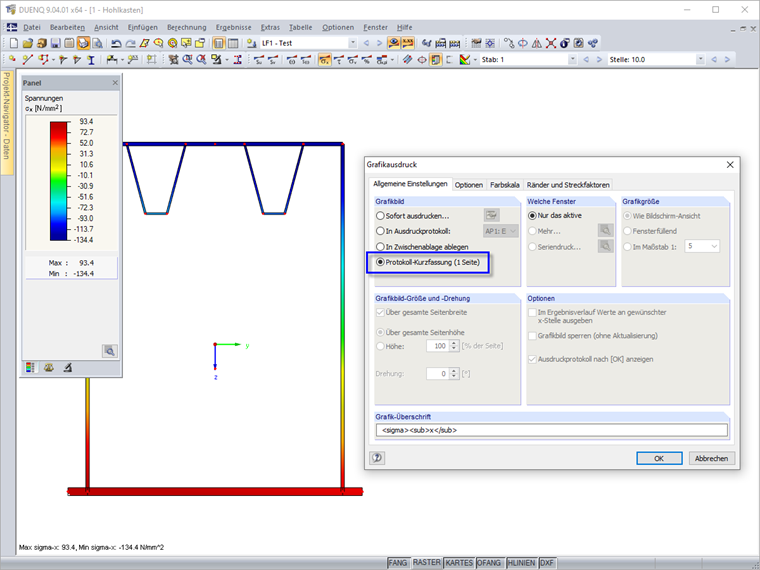Click the Abbrechen button
Image resolution: width=760 pixels, height=570 pixels.
pyautogui.click(x=712, y=458)
